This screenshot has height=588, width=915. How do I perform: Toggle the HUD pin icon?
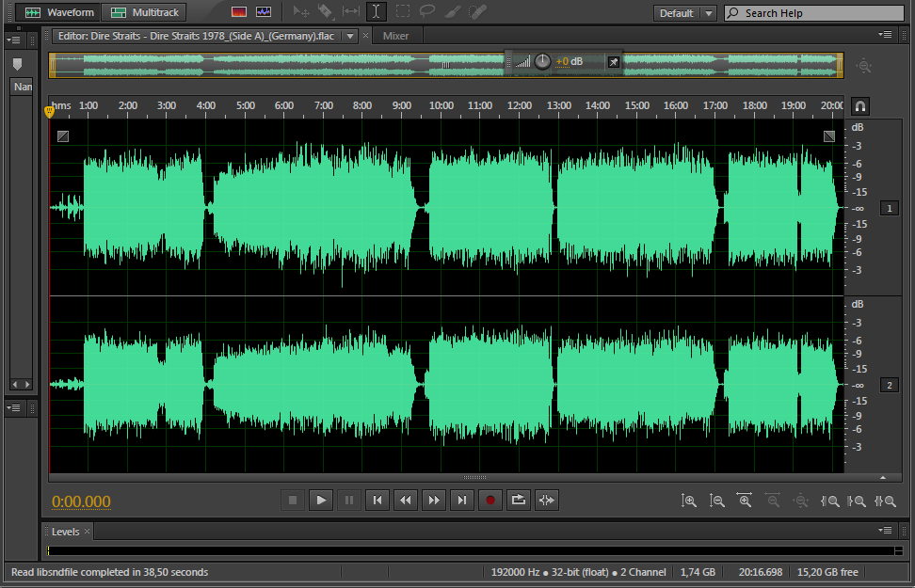[x=614, y=62]
